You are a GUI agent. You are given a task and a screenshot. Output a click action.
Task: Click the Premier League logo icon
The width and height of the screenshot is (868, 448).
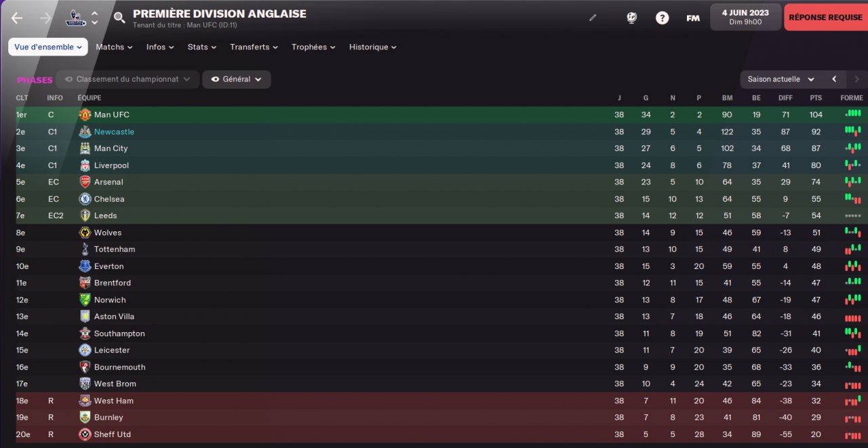point(75,18)
